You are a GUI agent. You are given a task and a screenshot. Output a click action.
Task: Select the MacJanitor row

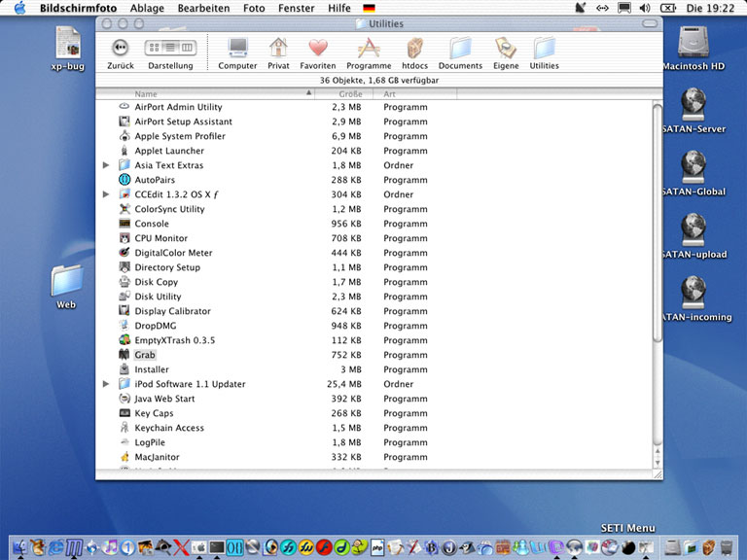(373, 457)
